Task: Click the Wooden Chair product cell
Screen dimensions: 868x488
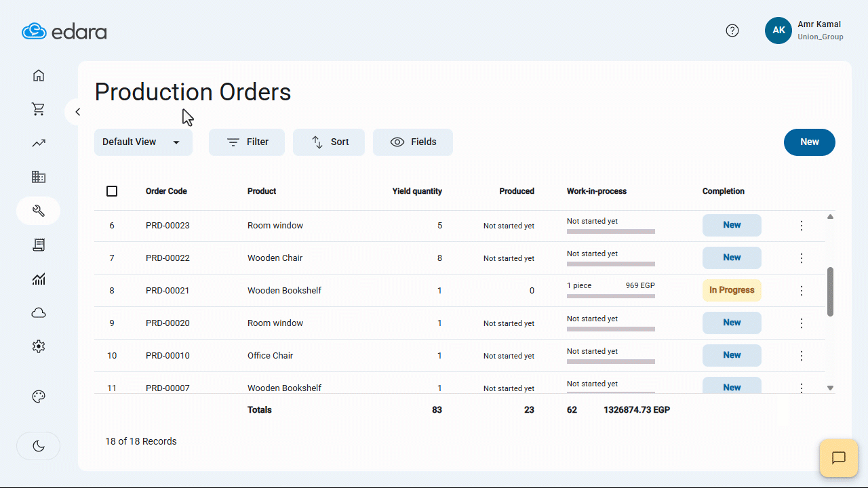Action: 275,258
